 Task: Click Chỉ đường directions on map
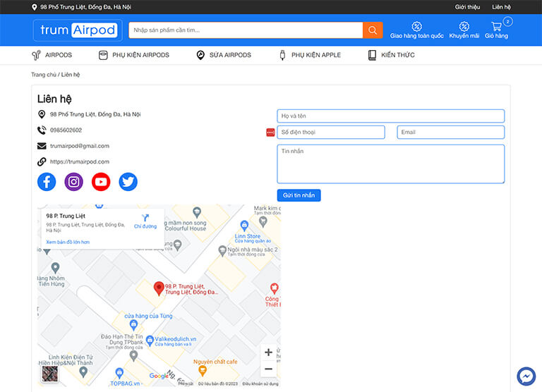pyautogui.click(x=145, y=221)
